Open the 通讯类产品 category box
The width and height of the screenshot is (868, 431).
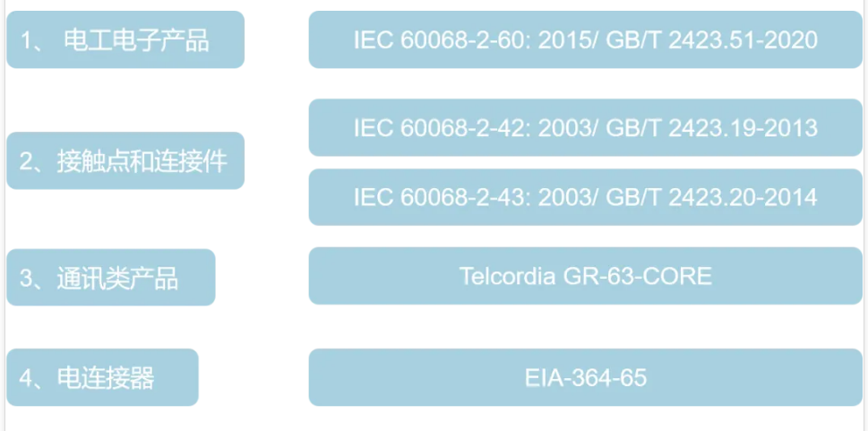coord(111,277)
